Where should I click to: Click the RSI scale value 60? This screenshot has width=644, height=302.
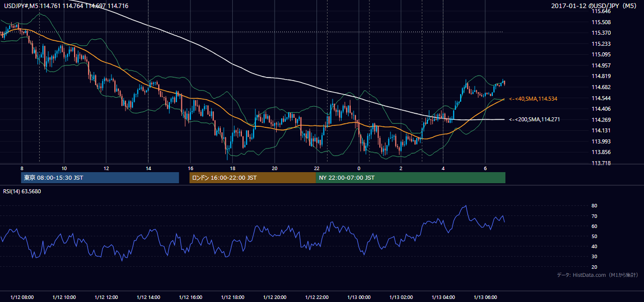pyautogui.click(x=595, y=226)
